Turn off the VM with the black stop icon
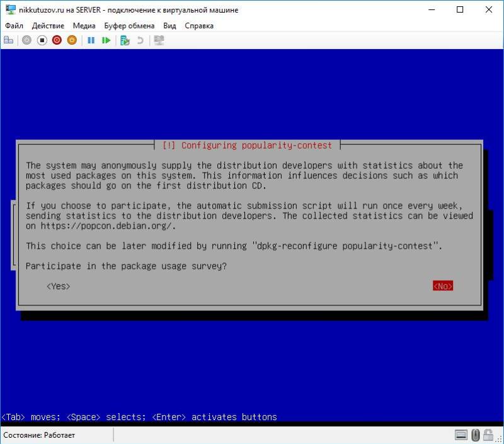Image resolution: width=504 pixels, height=444 pixels. pos(42,40)
